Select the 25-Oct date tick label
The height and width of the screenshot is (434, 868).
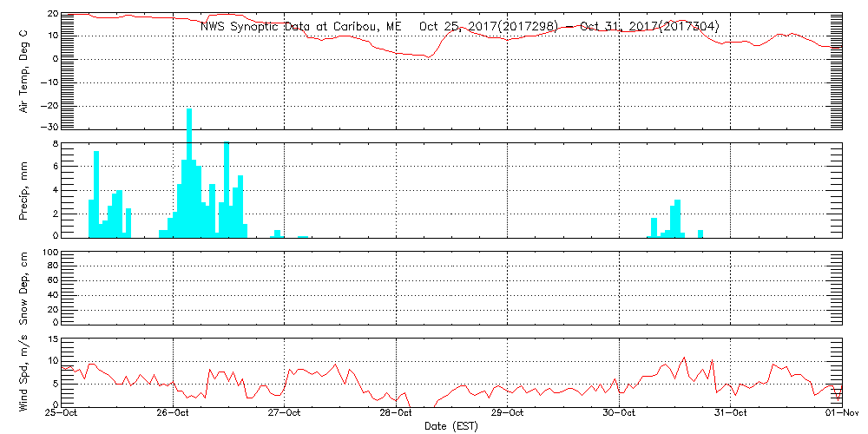coord(62,414)
